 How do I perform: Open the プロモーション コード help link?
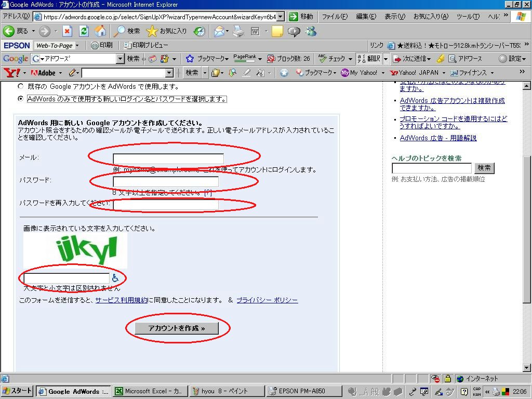453,122
